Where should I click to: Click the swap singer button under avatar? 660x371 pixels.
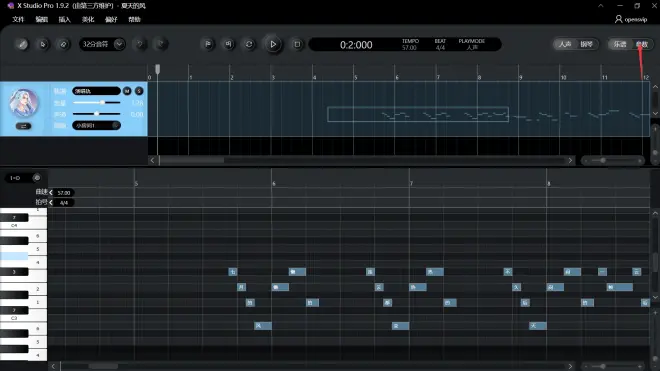coord(24,126)
